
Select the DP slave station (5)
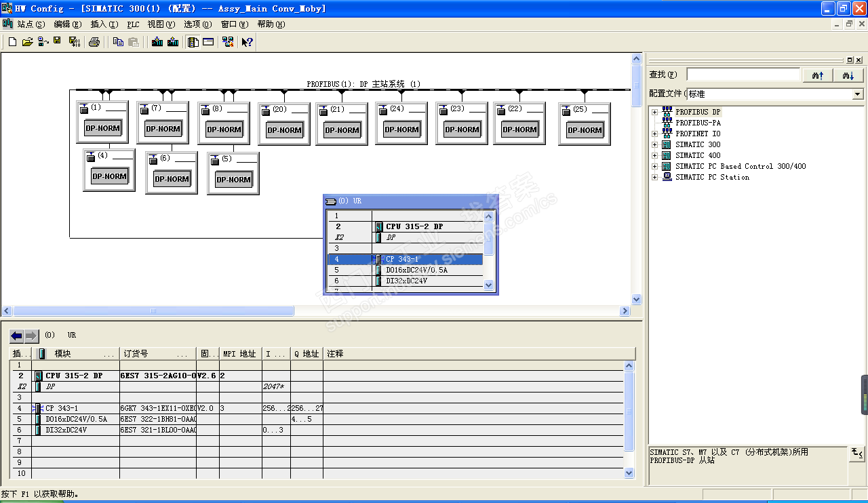233,174
